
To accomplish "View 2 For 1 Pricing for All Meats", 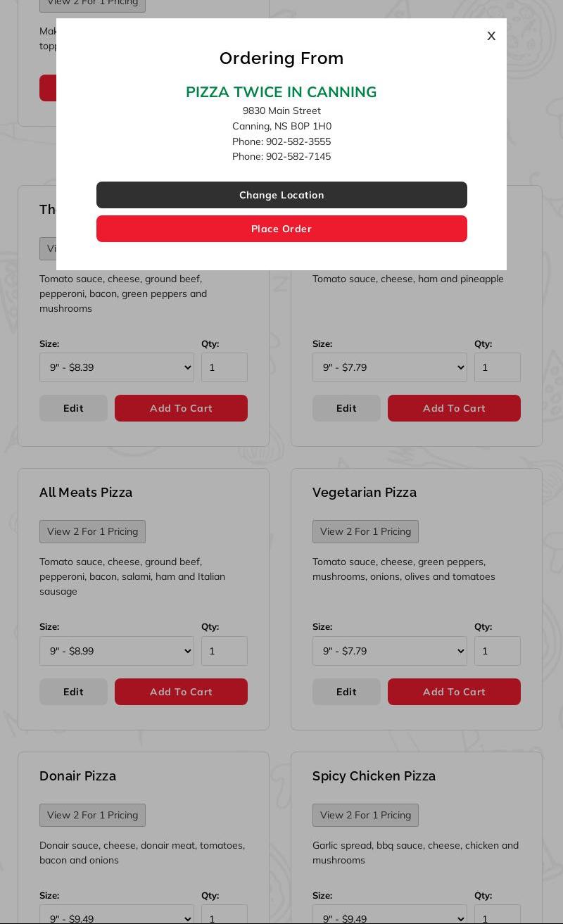I will coord(92,531).
